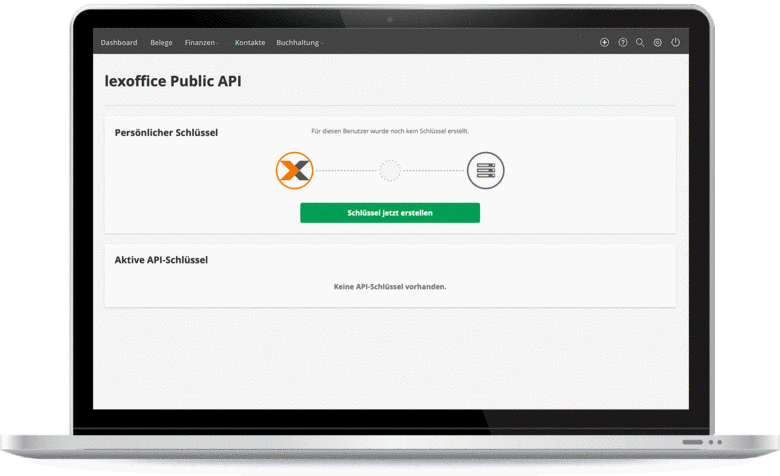Click the Für diesen Benutzer notice text

point(390,131)
